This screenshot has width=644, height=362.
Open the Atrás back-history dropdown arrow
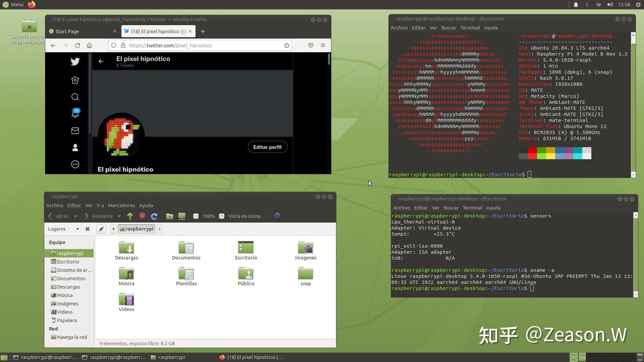(75, 216)
